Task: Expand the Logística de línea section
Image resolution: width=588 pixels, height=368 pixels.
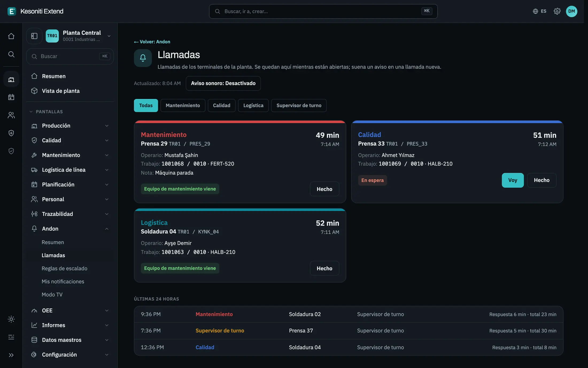Action: [70, 170]
